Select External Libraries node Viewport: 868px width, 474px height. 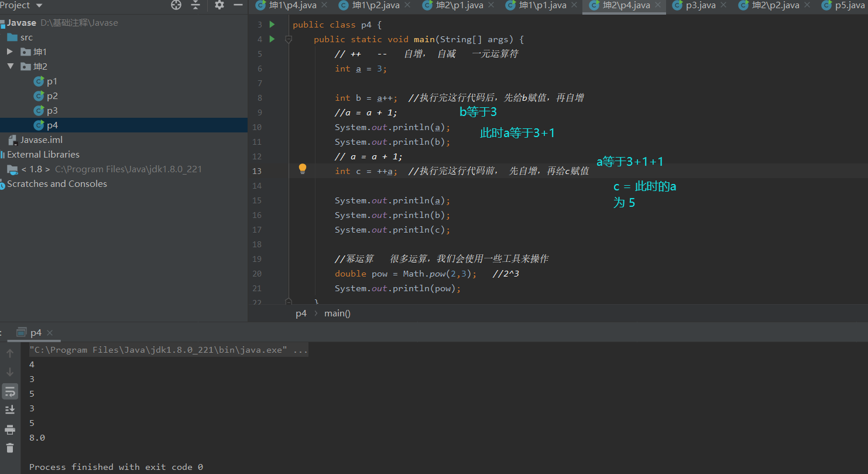[x=43, y=155]
